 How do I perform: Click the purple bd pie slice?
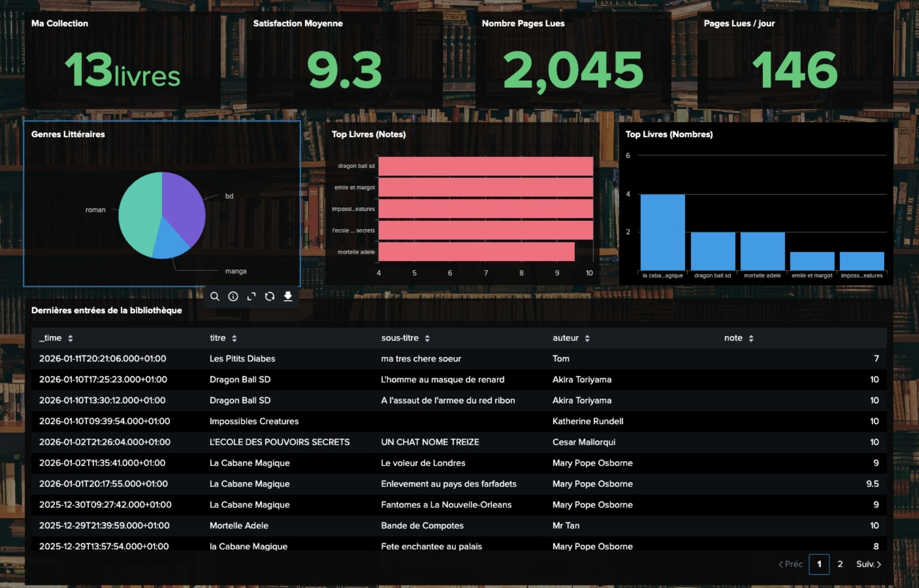[184, 204]
